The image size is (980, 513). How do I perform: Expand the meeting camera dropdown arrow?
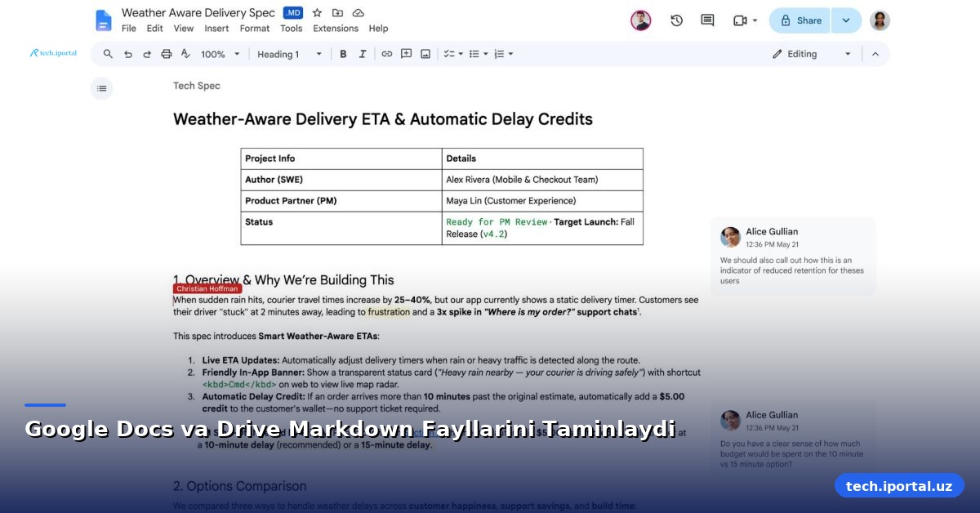pos(755,20)
